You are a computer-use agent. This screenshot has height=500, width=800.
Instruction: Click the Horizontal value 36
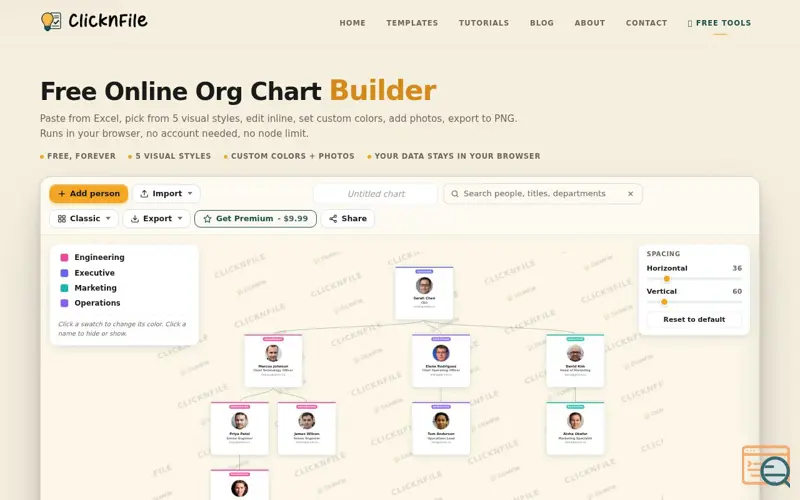tap(737, 268)
